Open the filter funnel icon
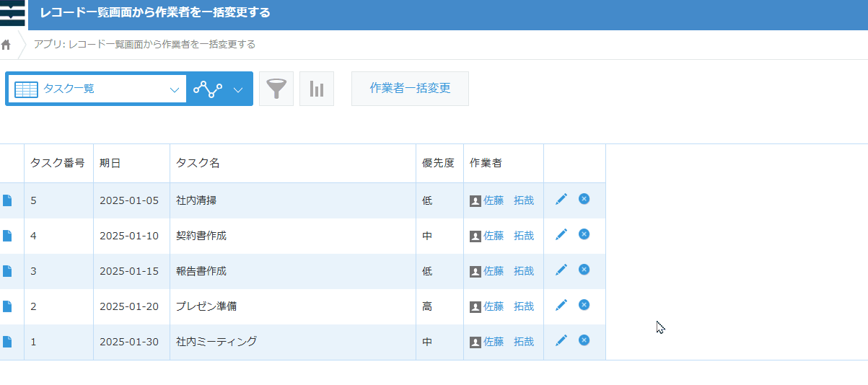868x385 pixels. (x=276, y=89)
